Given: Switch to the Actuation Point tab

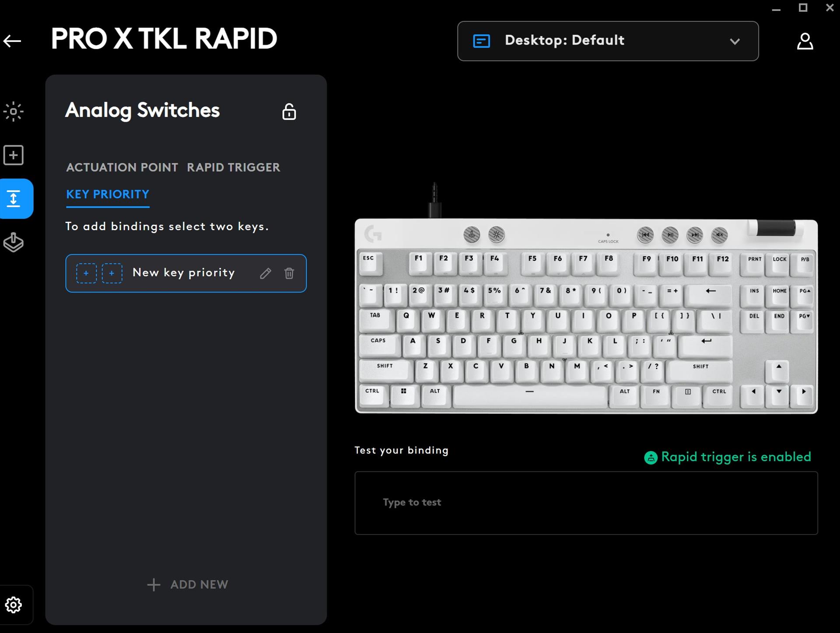Looking at the screenshot, I should coord(122,168).
